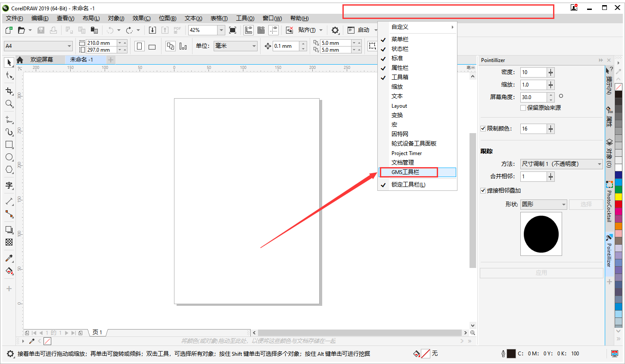The image size is (625, 364).
Task: Open the 效果 menu
Action: coord(141,18)
